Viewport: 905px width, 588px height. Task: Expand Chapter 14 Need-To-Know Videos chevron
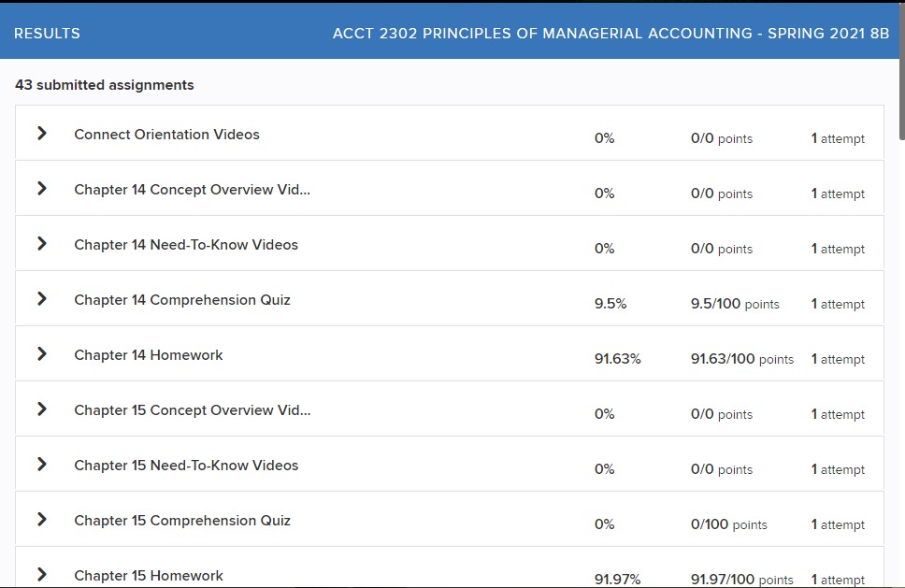coord(42,244)
